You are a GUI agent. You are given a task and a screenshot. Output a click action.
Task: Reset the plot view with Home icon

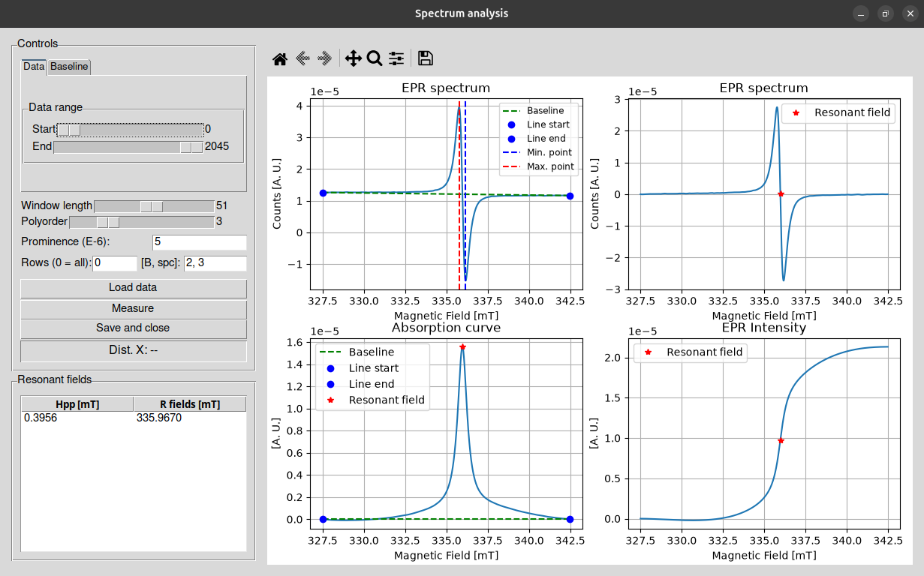280,58
